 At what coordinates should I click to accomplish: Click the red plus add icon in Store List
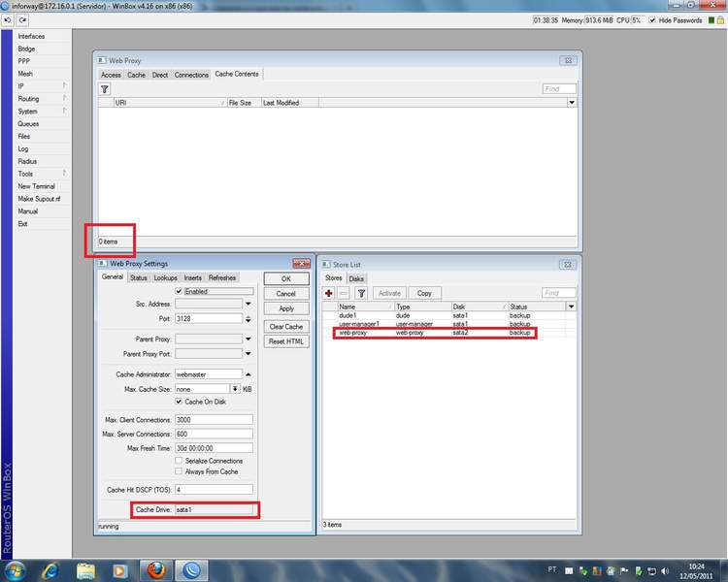(x=329, y=293)
